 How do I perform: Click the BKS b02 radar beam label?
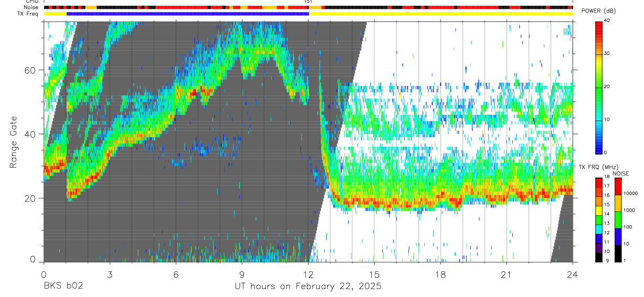point(63,287)
